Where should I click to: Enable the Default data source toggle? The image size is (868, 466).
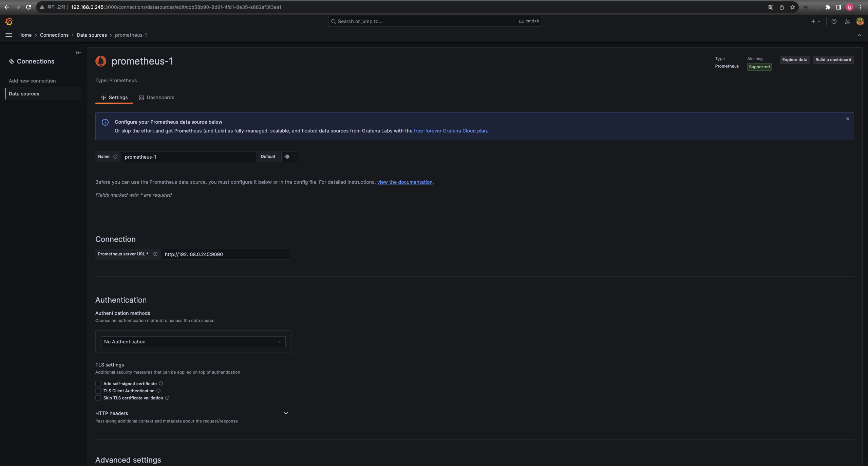point(289,157)
